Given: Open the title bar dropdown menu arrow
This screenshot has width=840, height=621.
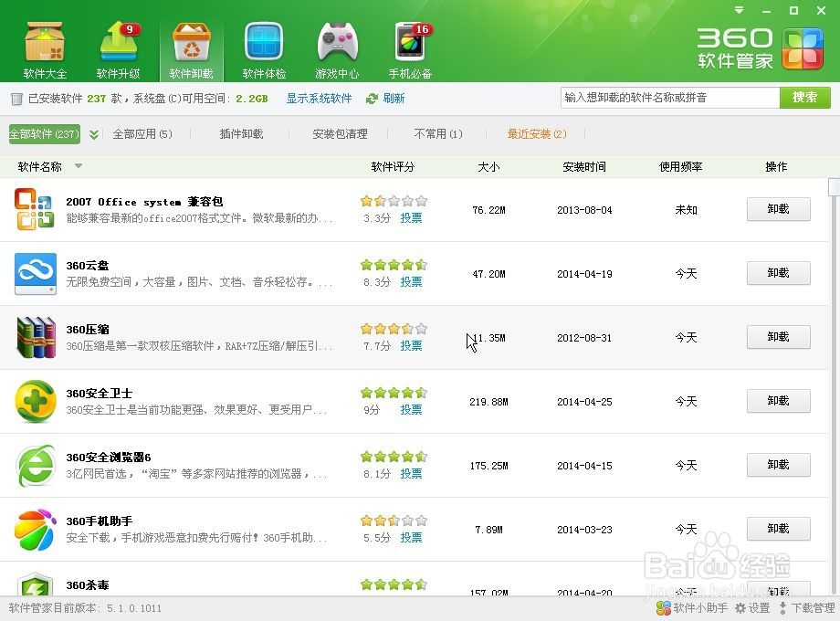Looking at the screenshot, I should tap(740, 10).
